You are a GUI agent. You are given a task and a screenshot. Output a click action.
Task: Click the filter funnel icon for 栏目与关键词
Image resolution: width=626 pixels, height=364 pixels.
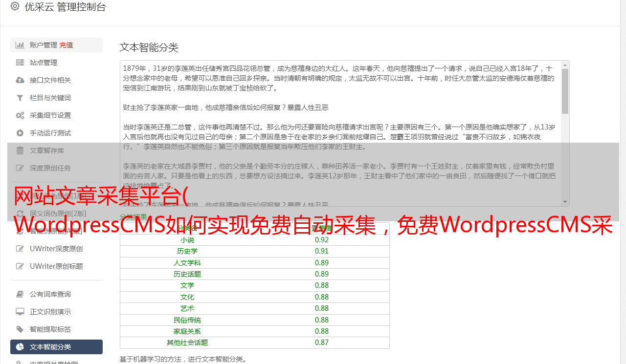pos(20,98)
